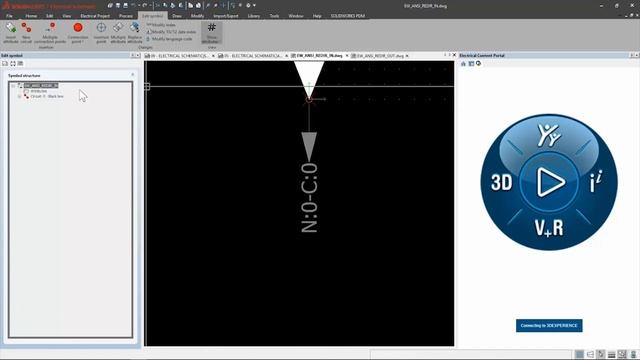
Task: Toggle Show attributes hash button
Action: pyautogui.click(x=211, y=32)
